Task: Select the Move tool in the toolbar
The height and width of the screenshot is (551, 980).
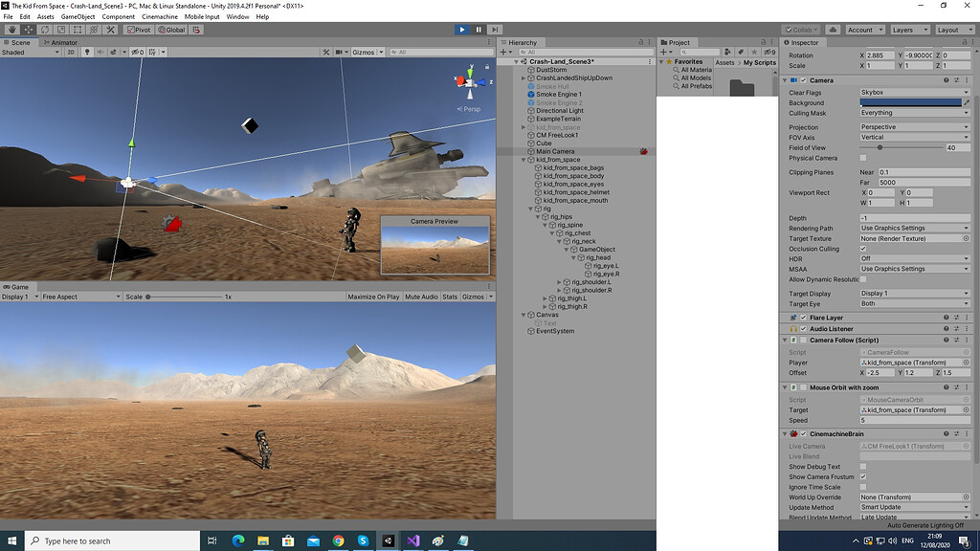Action: (29, 30)
